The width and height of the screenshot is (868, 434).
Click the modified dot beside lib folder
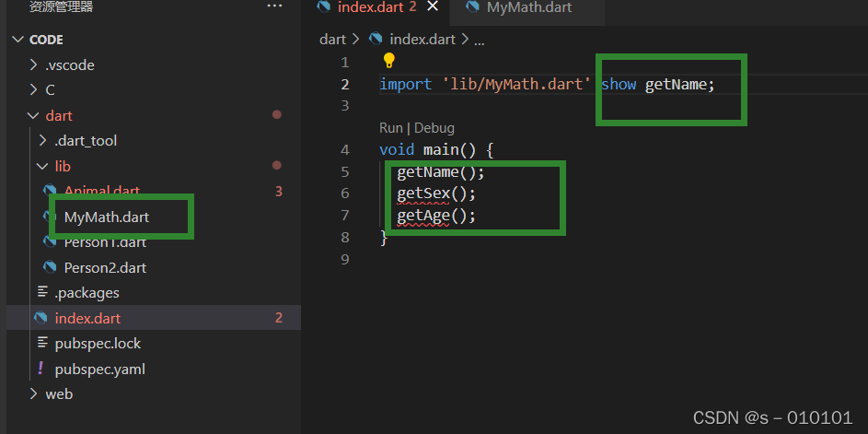277,165
